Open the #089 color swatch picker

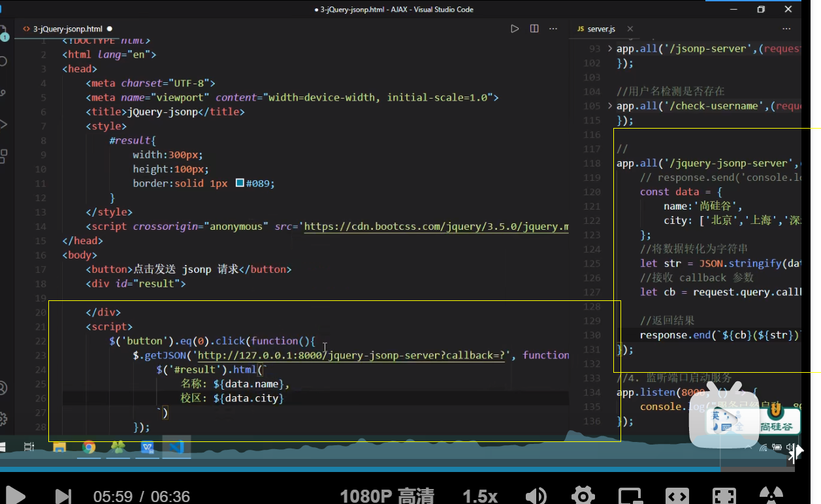coord(239,183)
